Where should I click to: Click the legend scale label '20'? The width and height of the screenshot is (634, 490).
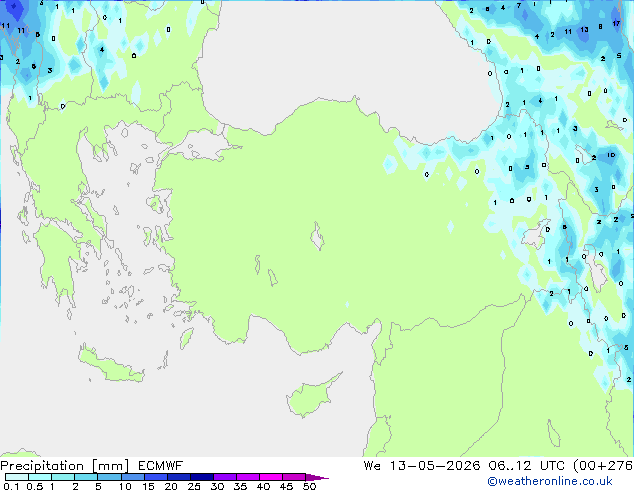pyautogui.click(x=171, y=486)
